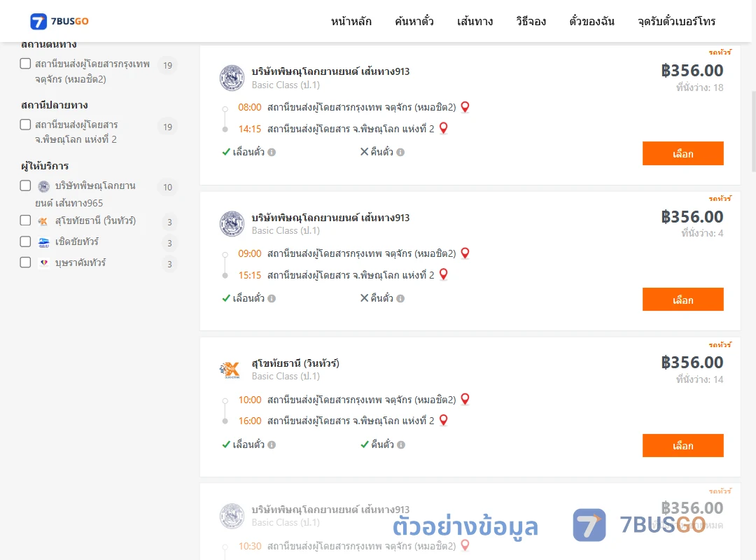Image resolution: width=756 pixels, height=560 pixels.
Task: Click ที่นั่งว่าง: 18 seat count text
Action: coord(699,87)
